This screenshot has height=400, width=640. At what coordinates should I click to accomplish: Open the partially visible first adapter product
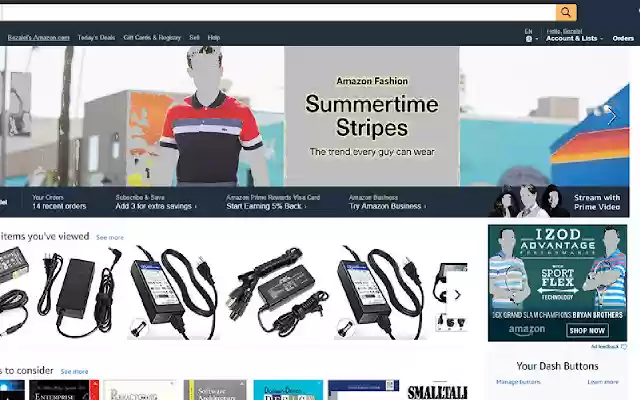(13, 292)
